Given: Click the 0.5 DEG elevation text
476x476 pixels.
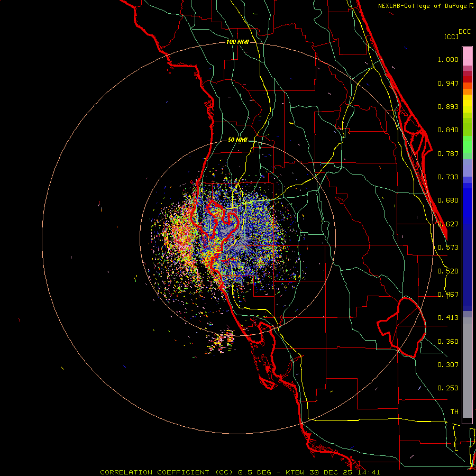Looking at the screenshot, I should click(254, 472).
